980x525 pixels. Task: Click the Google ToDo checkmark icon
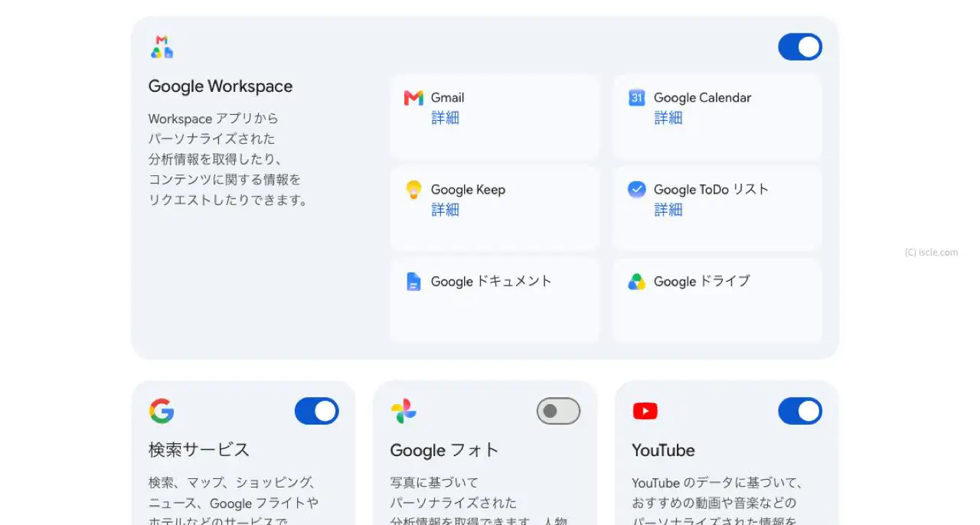click(x=637, y=189)
